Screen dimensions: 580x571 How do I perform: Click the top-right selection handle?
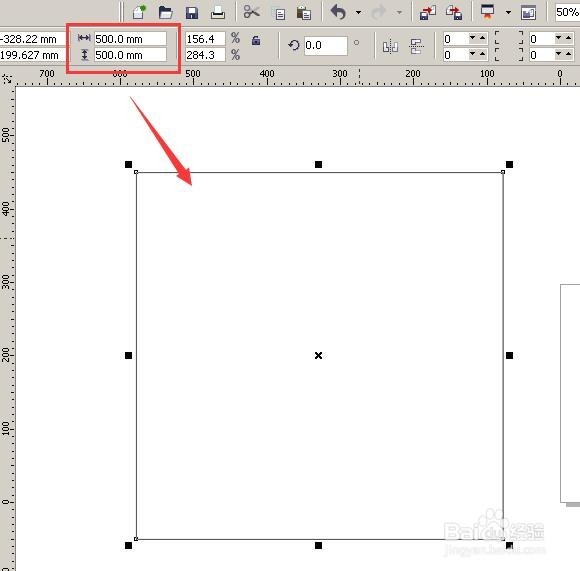[509, 165]
